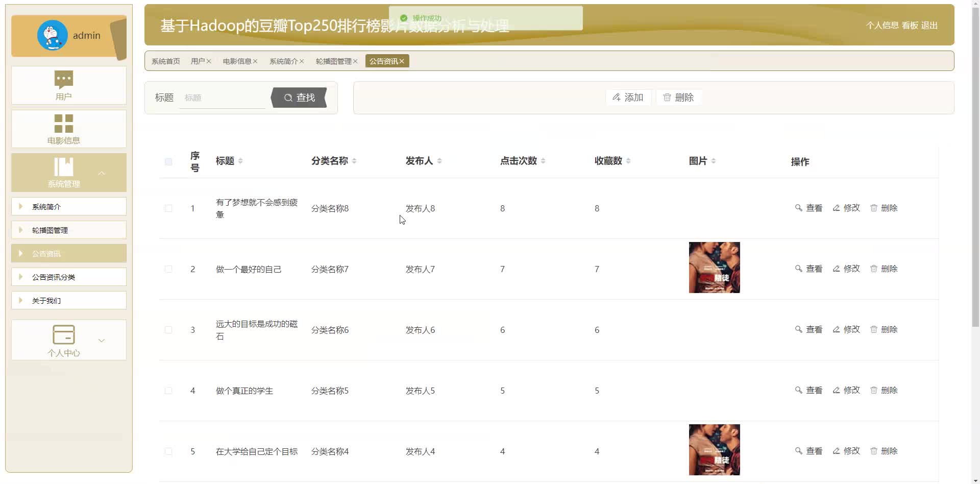The width and height of the screenshot is (980, 484).
Task: Open 公告资讯分类 in the sidebar
Action: click(69, 277)
